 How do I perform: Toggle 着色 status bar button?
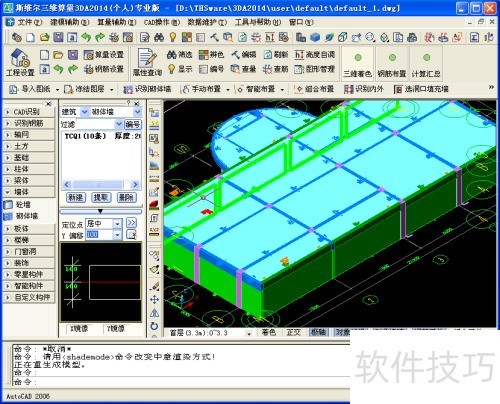(269, 332)
